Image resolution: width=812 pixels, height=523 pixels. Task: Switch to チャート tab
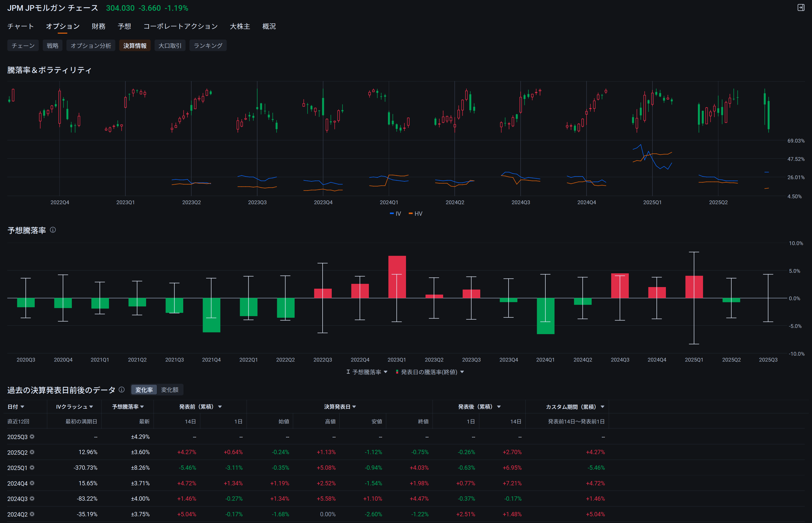20,26
